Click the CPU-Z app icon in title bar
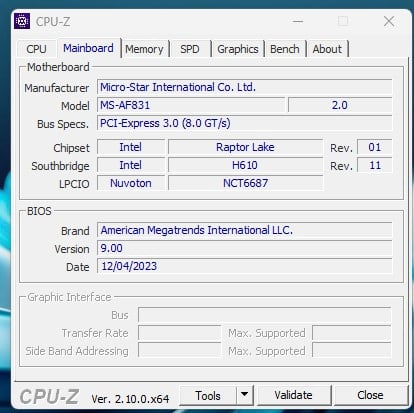The height and width of the screenshot is (413, 414). 22,21
